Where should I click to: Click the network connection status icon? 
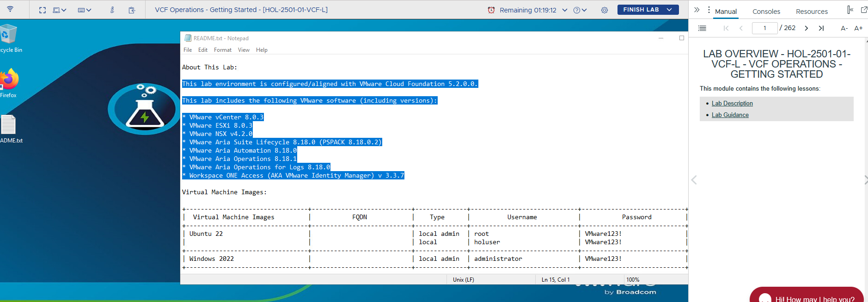10,9
